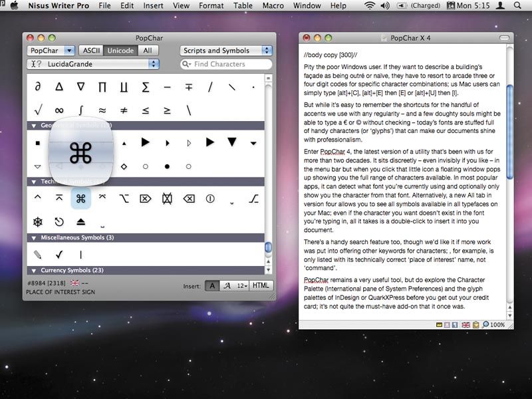The width and height of the screenshot is (532, 399).
Task: Click the PopChar character list scrollbar thumb
Action: pyautogui.click(x=268, y=247)
